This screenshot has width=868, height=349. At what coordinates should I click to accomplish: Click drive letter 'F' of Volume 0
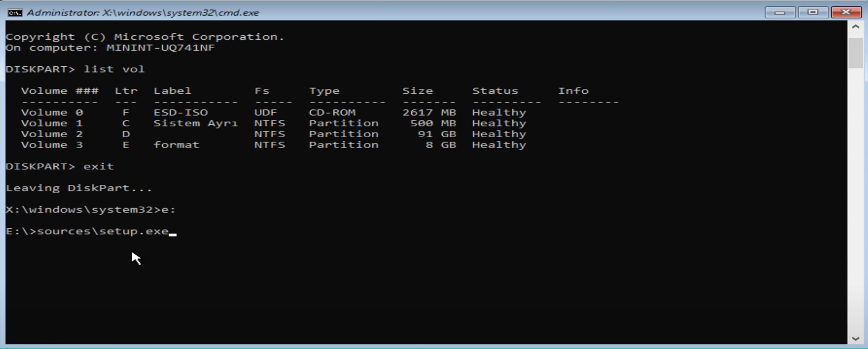click(126, 112)
